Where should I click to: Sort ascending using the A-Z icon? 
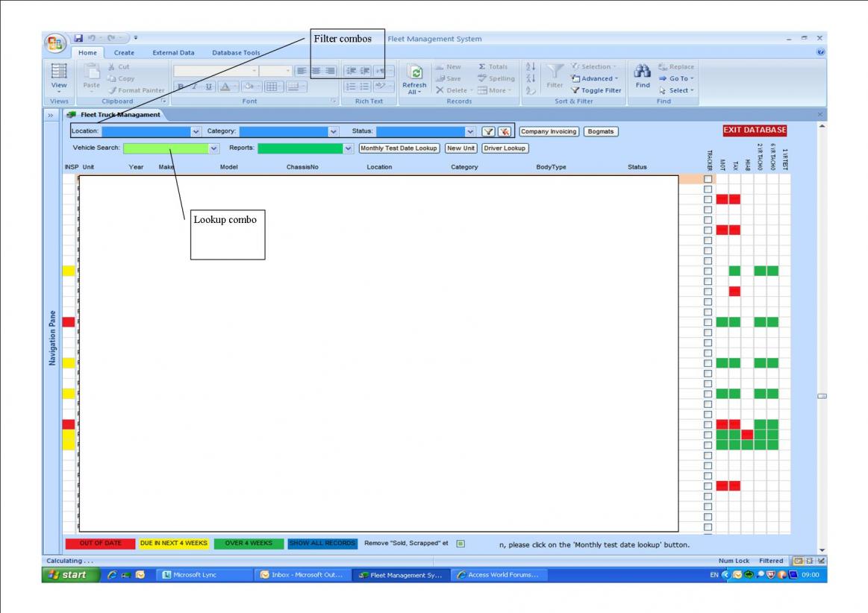[531, 66]
